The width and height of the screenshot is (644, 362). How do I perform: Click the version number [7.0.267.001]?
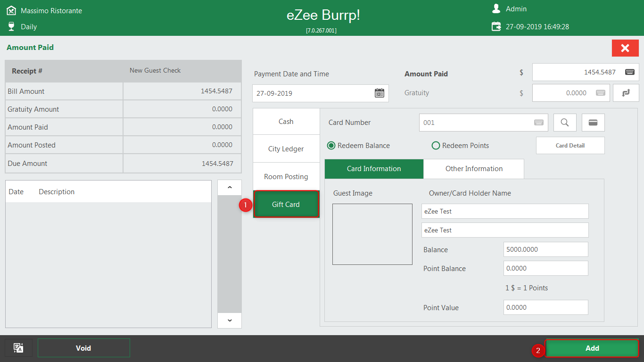pos(321,30)
